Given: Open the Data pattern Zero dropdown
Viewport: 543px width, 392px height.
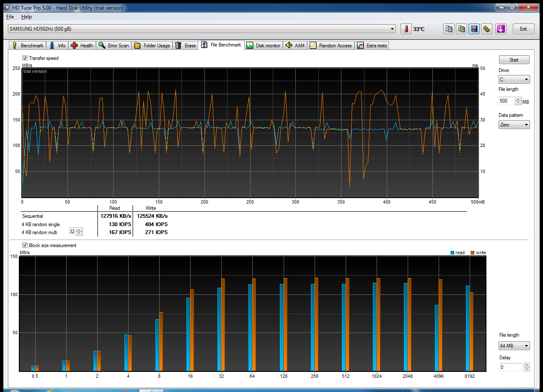Looking at the screenshot, I should click(514, 125).
